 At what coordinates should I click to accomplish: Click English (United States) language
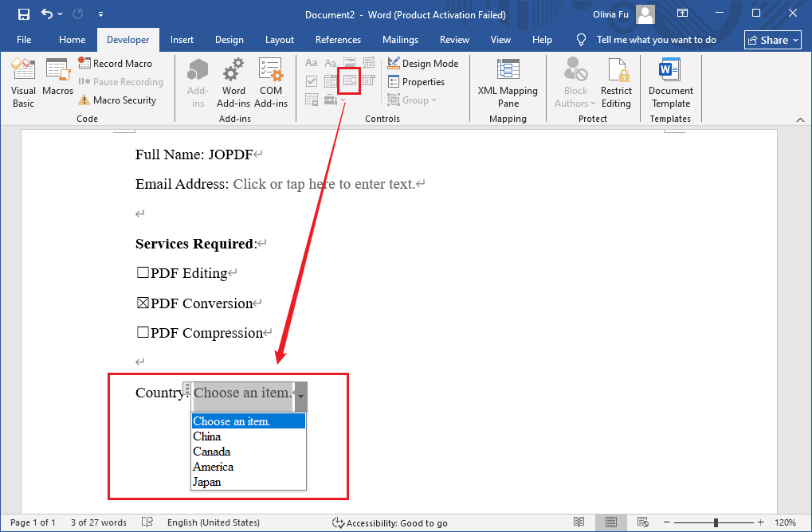pyautogui.click(x=214, y=522)
